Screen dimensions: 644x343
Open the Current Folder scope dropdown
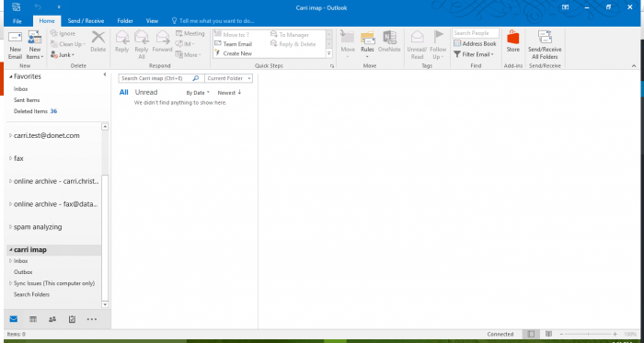pos(228,78)
